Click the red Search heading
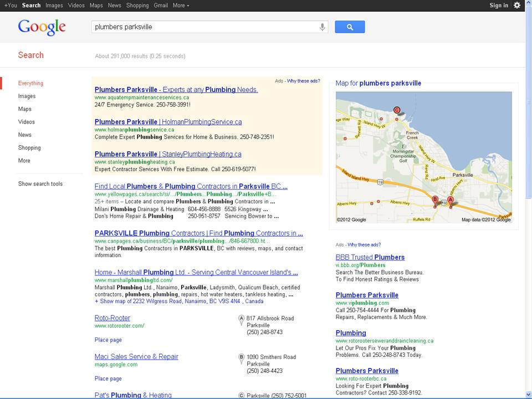The image size is (532, 399). 31,55
